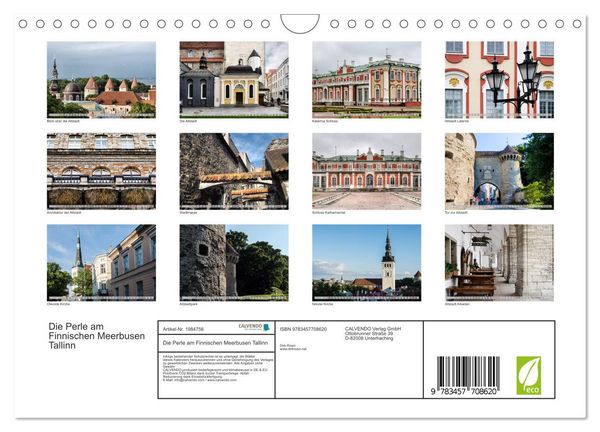Select the street lantern facade photo
The height and width of the screenshot is (432, 600).
(x=499, y=80)
